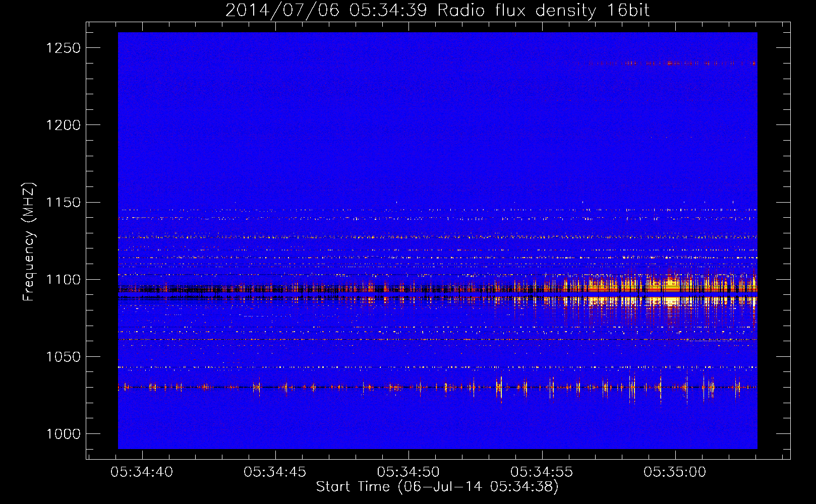Viewport: 816px width, 504px height.
Task: Select the 1000 frequency tick label
Action: click(64, 434)
